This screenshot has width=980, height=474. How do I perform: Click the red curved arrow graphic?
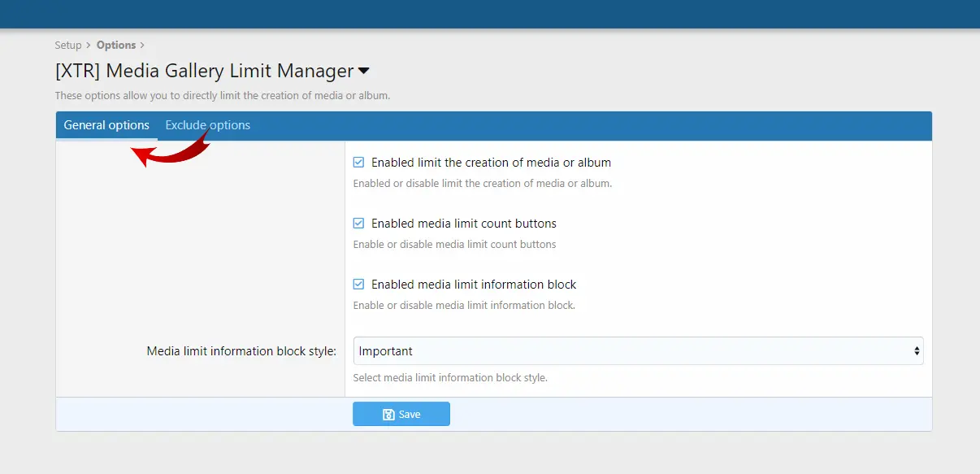coord(171,149)
